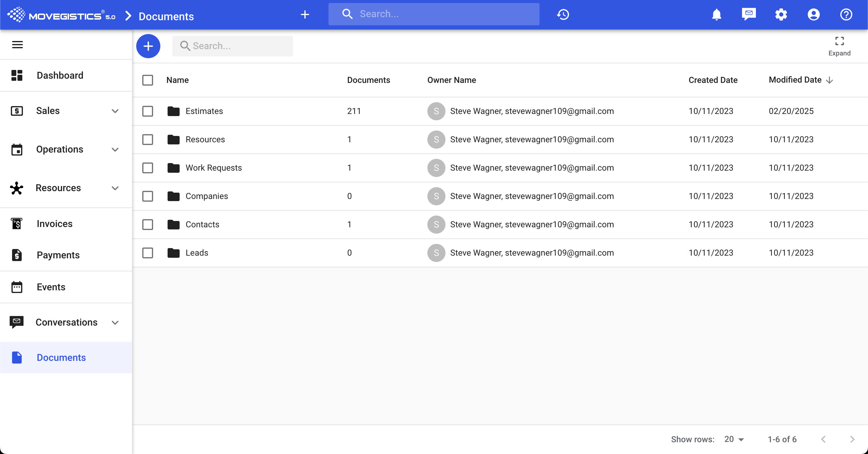Click the Expand fullscreen icon
Viewport: 868px width, 454px height.
point(839,46)
